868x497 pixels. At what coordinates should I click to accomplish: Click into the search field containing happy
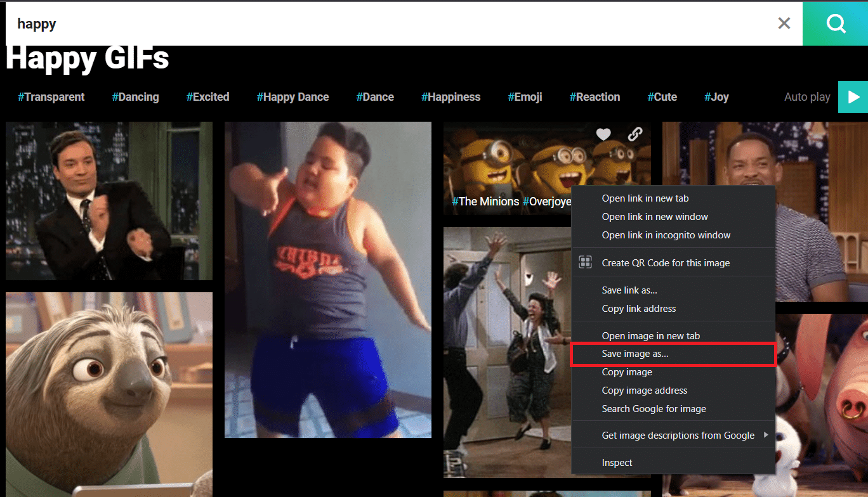click(381, 24)
